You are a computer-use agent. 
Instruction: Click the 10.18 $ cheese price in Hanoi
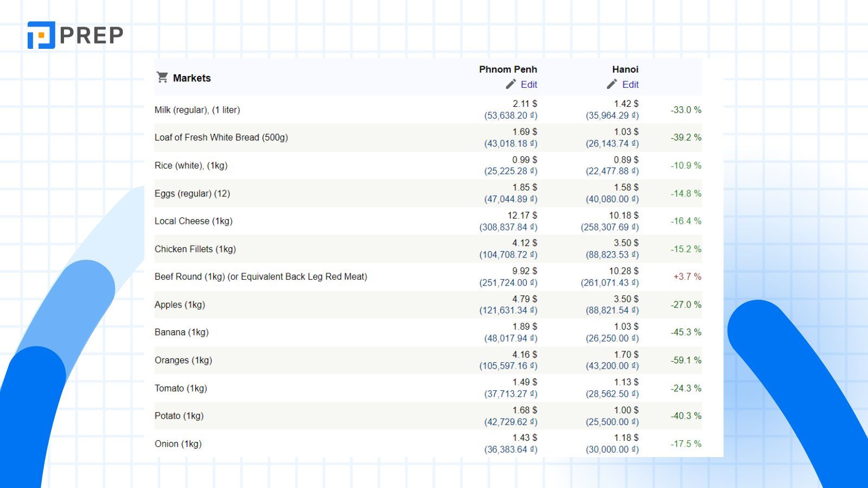(x=624, y=215)
